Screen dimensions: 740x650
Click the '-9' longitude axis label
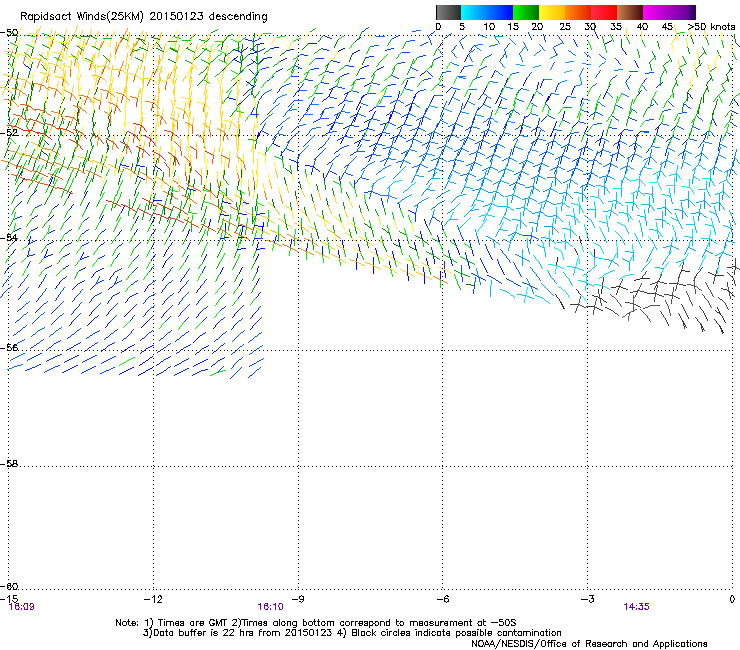click(x=298, y=599)
